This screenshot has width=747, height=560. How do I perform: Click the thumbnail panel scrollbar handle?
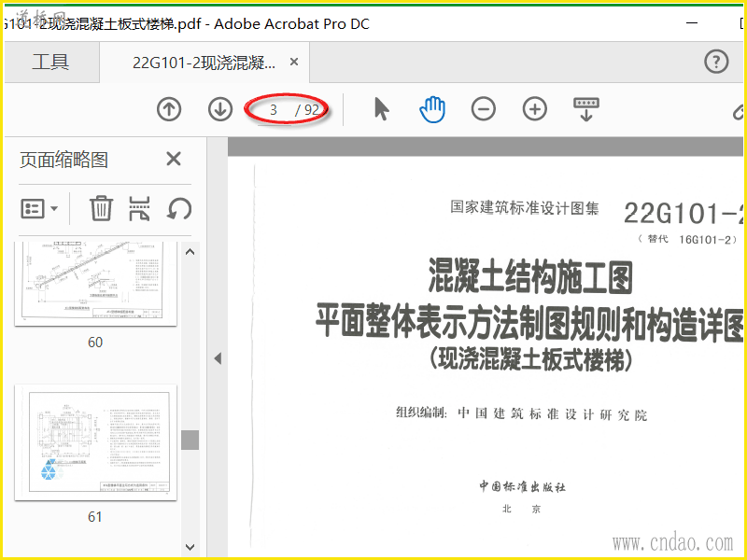tap(190, 440)
